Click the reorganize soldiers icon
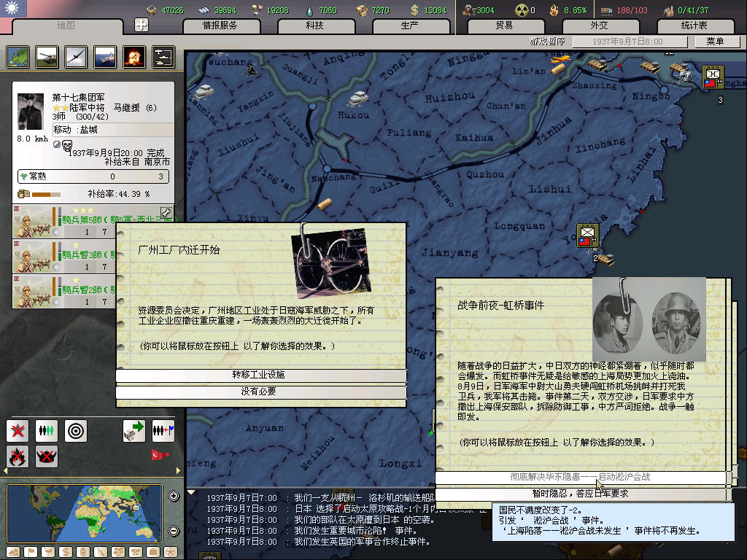This screenshot has width=747, height=560. pyautogui.click(x=46, y=431)
